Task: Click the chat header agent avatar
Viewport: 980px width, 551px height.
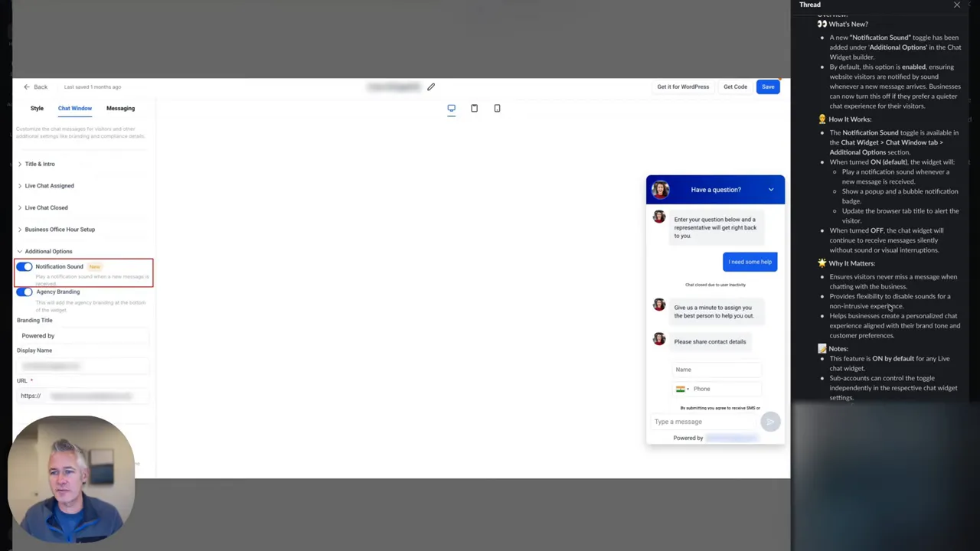Action: pyautogui.click(x=660, y=190)
